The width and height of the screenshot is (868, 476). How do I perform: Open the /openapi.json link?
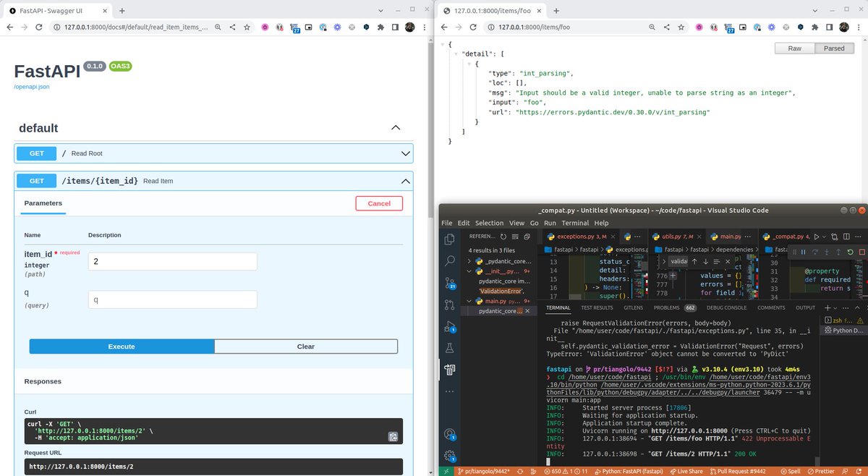point(31,87)
